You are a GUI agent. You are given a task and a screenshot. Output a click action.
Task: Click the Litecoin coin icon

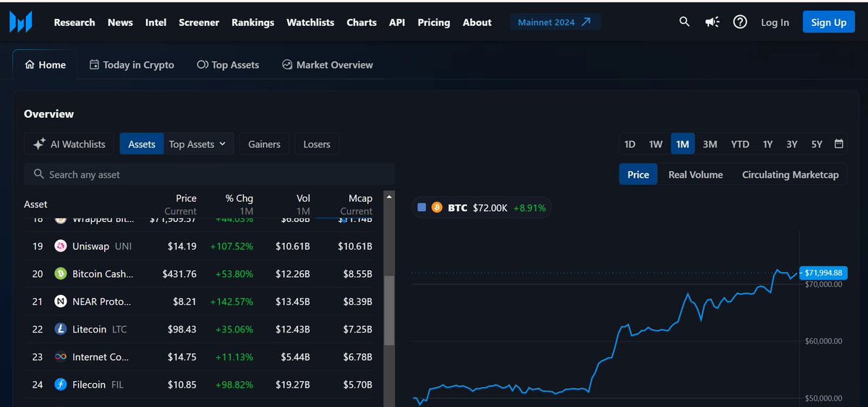click(61, 329)
